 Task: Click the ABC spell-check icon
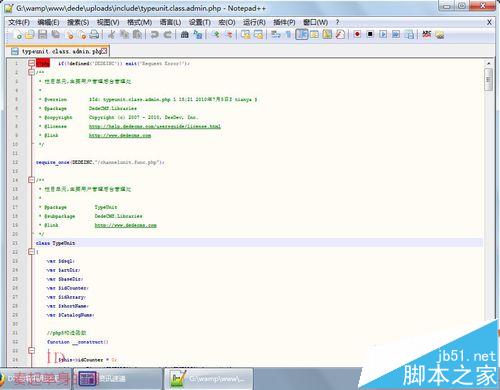426,34
